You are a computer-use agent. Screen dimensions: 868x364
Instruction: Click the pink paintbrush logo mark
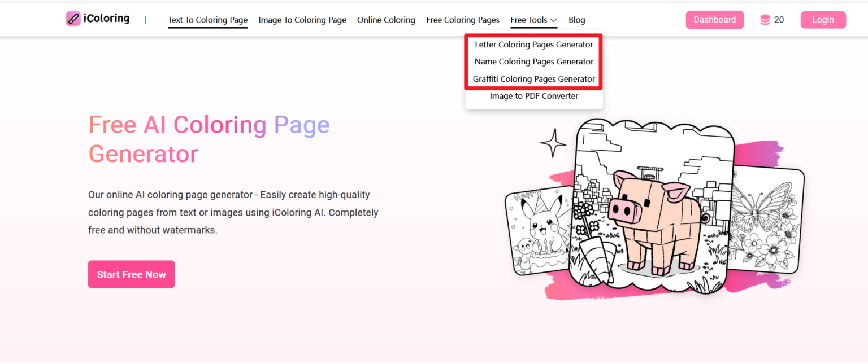pos(73,17)
